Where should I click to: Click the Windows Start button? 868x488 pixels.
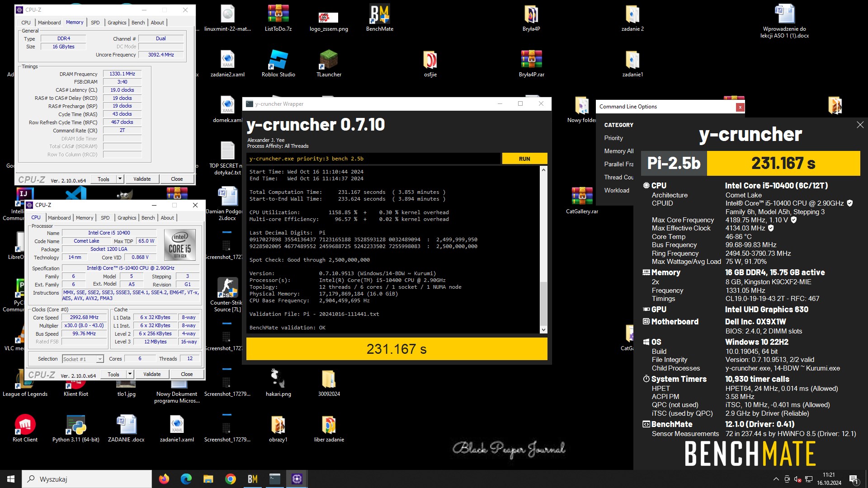(x=11, y=479)
